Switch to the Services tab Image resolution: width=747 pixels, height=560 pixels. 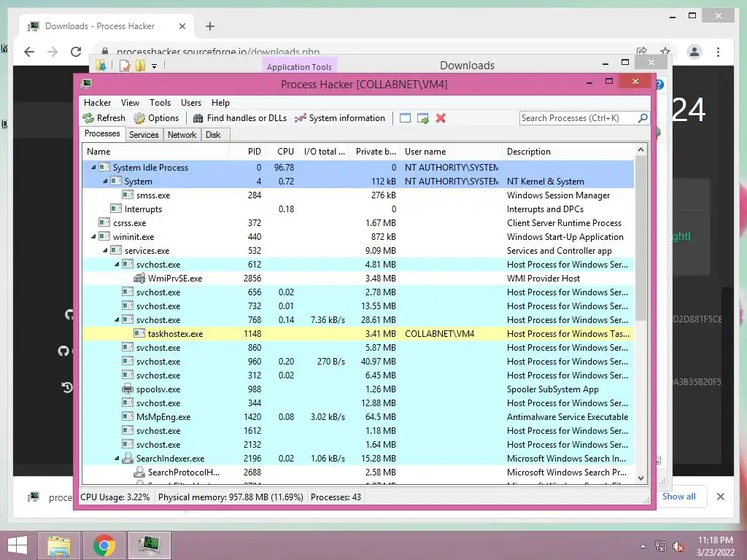[x=144, y=135]
